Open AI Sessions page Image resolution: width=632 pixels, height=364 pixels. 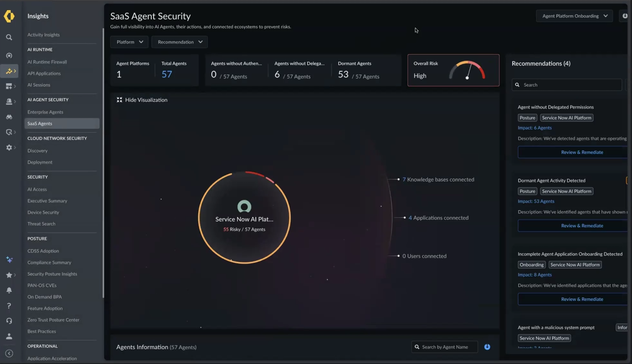pos(39,85)
